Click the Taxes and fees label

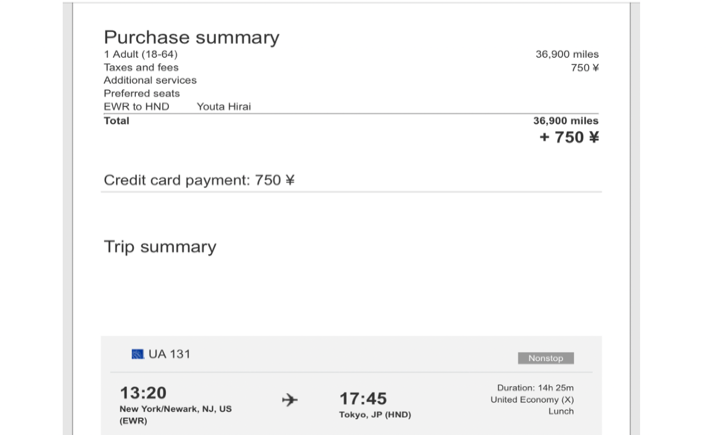141,67
